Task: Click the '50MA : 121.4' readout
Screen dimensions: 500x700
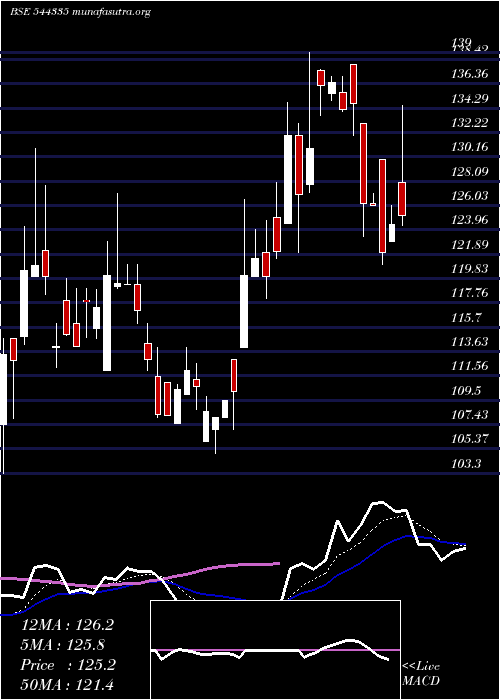Action: [67, 684]
